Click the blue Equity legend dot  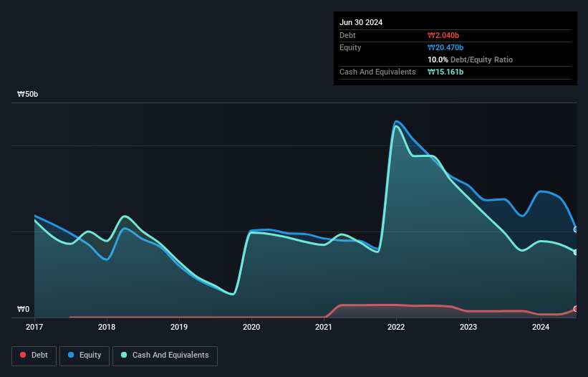(71, 355)
